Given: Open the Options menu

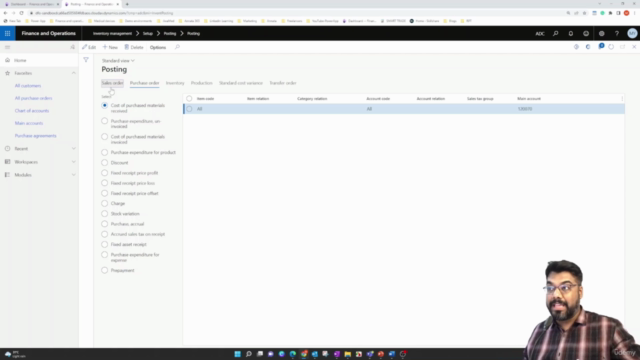Looking at the screenshot, I should pyautogui.click(x=158, y=47).
